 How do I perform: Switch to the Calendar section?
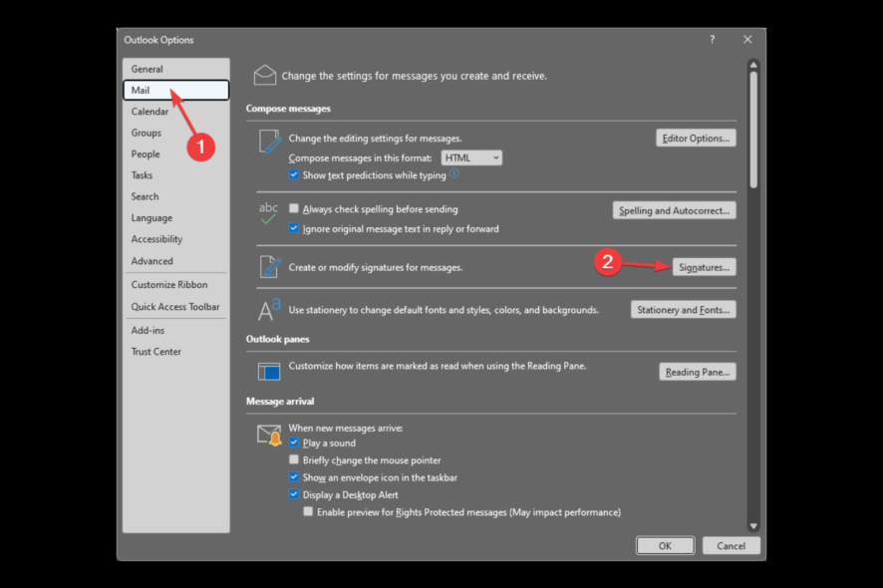click(x=149, y=111)
